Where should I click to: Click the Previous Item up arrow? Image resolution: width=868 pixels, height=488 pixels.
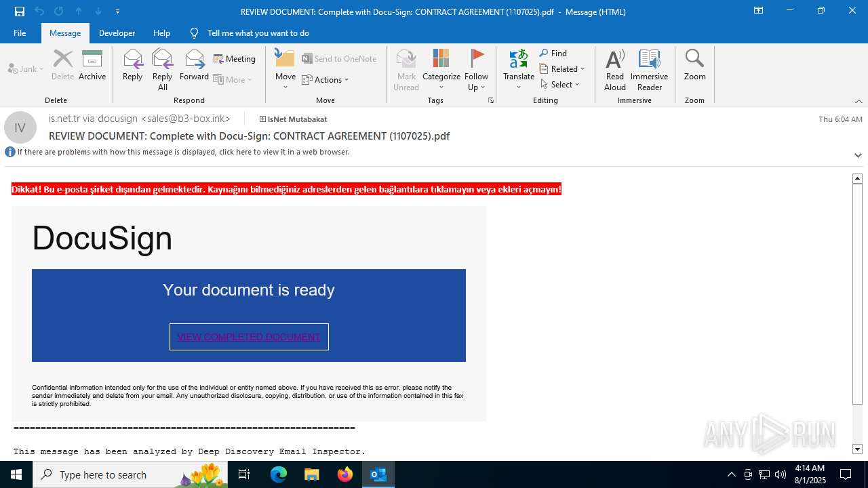pos(79,12)
